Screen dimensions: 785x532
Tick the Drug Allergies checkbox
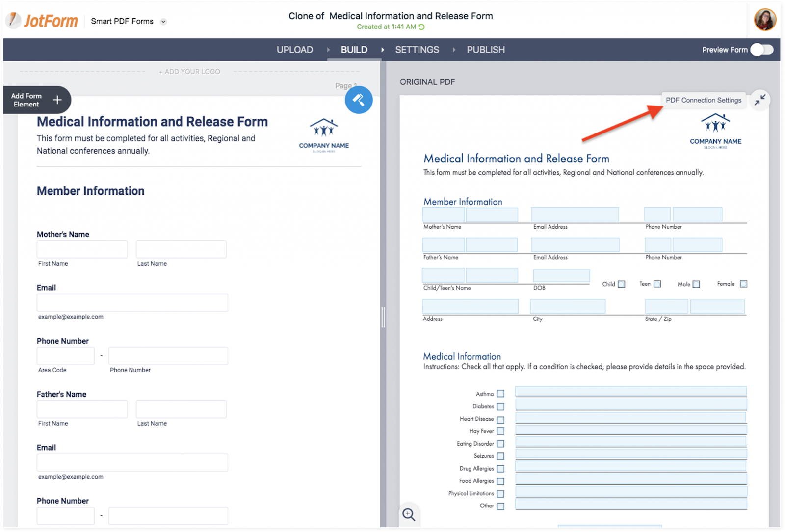pos(500,469)
